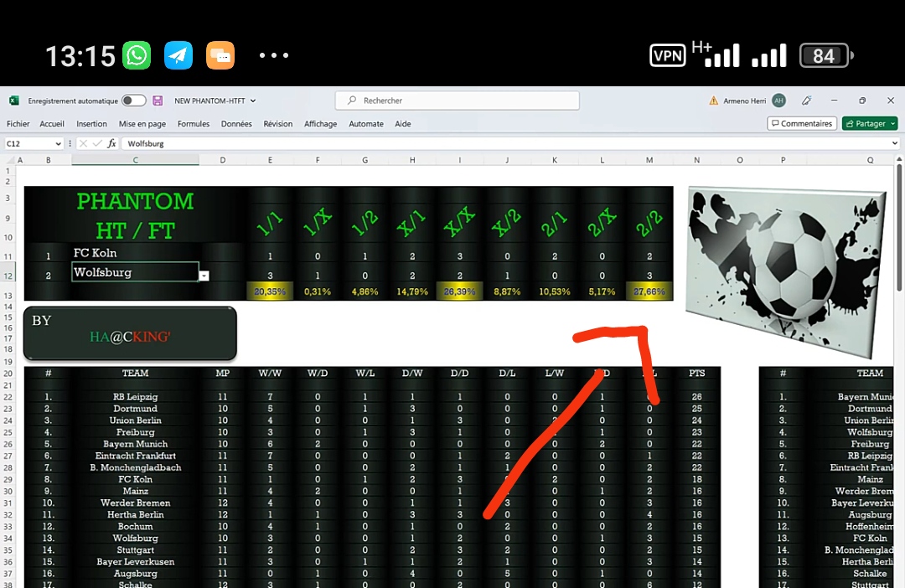The image size is (905, 588).
Task: Click the 20,35% probability cell
Action: (x=270, y=291)
